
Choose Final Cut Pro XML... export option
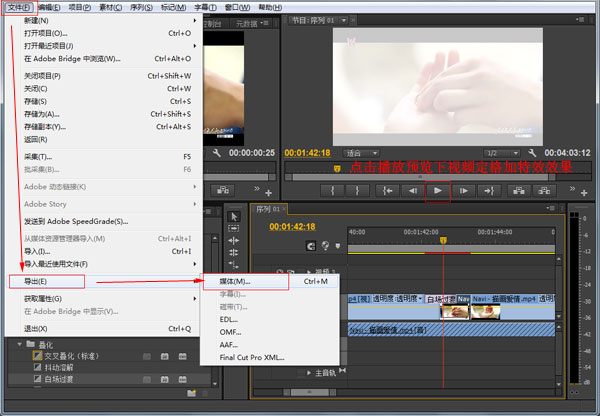click(270, 357)
